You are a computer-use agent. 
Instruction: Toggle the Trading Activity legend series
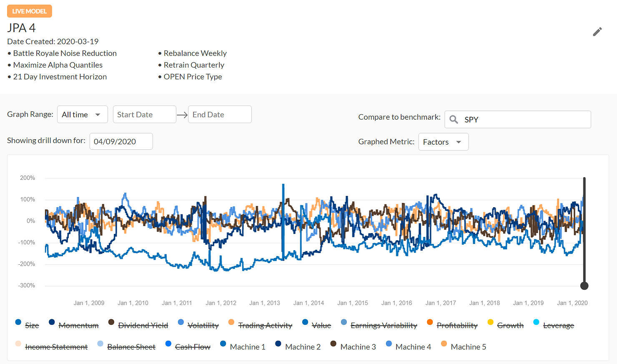(260, 325)
